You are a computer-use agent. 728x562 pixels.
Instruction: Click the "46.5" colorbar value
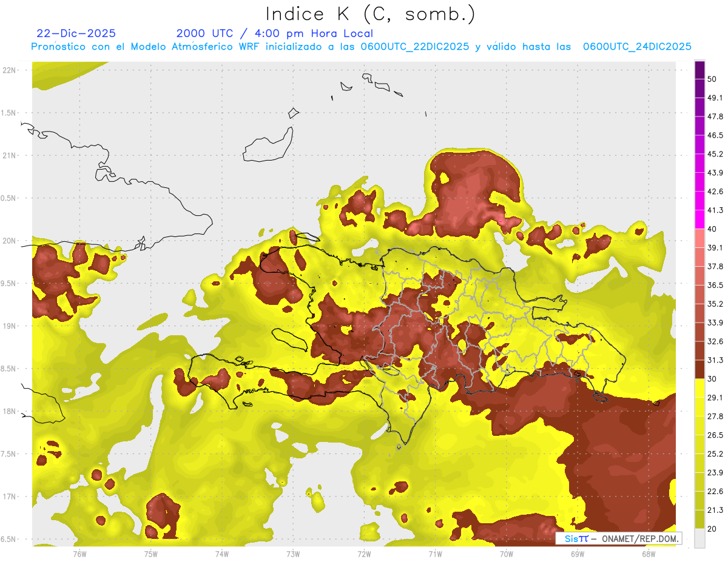(715, 135)
